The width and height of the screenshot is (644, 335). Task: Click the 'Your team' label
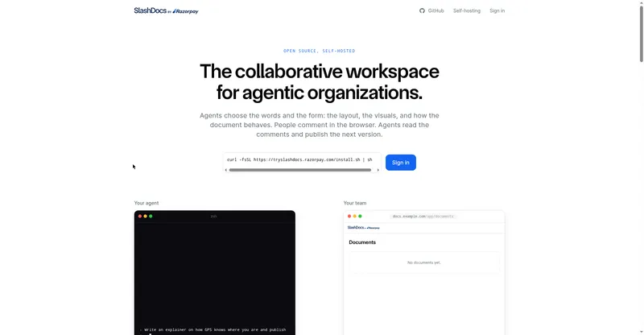click(x=355, y=203)
